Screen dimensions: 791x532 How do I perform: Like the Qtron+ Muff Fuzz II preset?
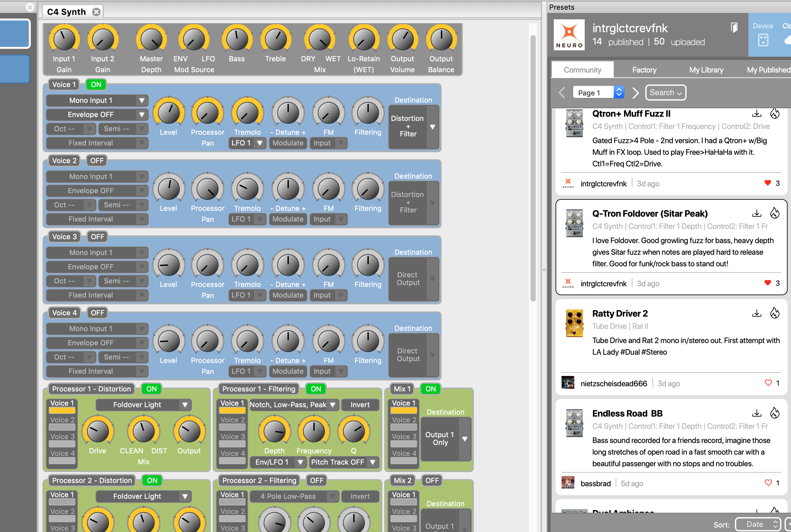pos(768,183)
